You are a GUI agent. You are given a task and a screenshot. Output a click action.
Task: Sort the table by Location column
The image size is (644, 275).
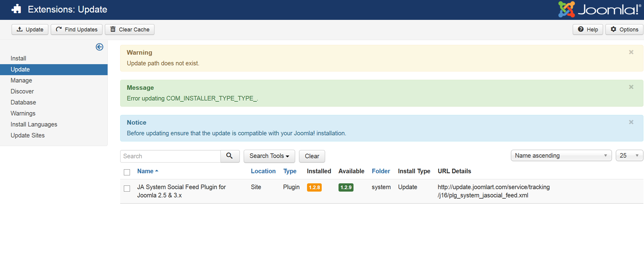(x=263, y=171)
